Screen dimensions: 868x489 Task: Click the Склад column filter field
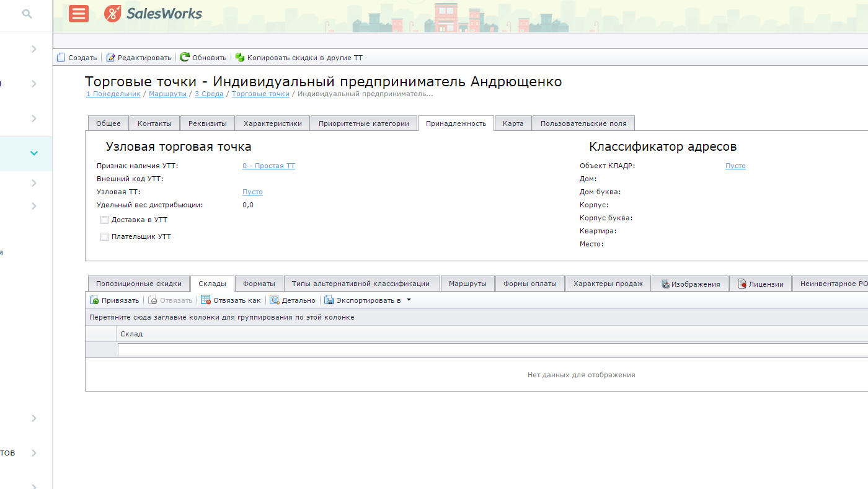pos(493,350)
